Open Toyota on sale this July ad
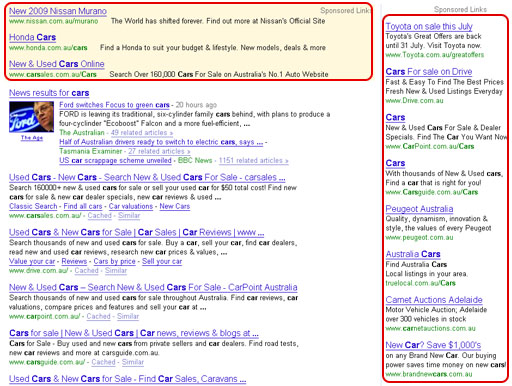512x386 pixels. point(429,26)
